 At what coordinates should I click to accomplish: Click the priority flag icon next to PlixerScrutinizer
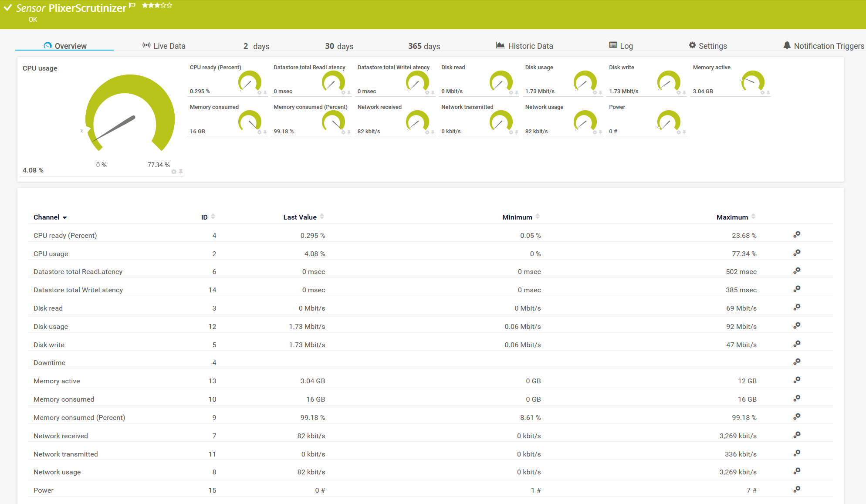point(132,5)
